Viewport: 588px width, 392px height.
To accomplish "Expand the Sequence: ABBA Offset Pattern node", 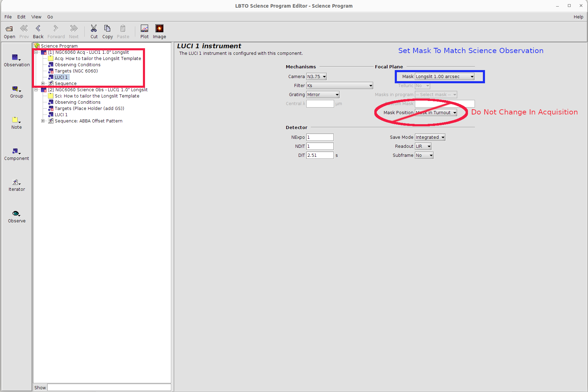I will pyautogui.click(x=43, y=121).
